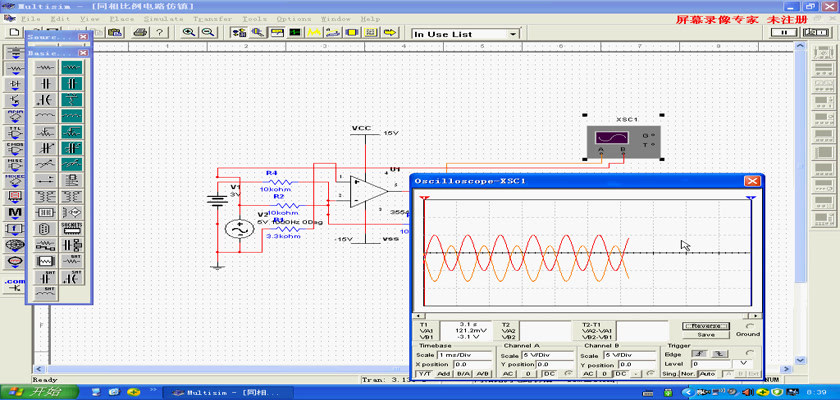Open the In Use List dropdown
This screenshot has height=400, width=840.
coord(513,34)
